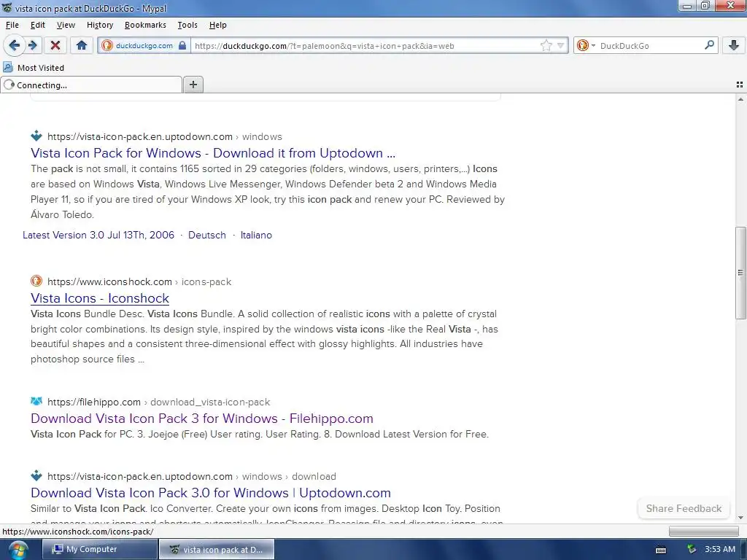Click the Filehippo result favicon
Viewport: 747px width, 560px height.
36,402
